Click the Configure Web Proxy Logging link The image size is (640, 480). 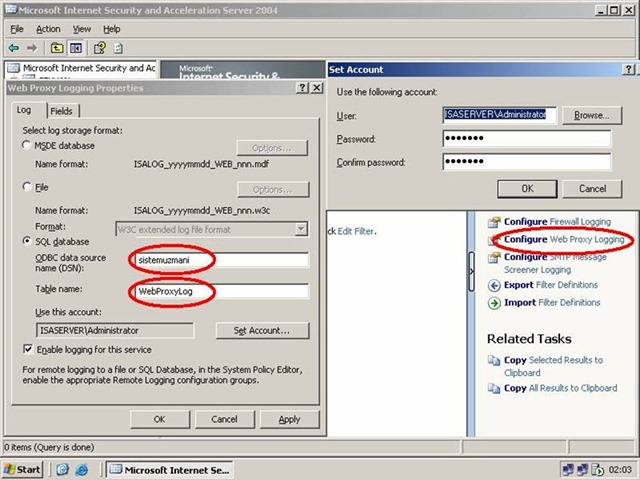tap(564, 240)
